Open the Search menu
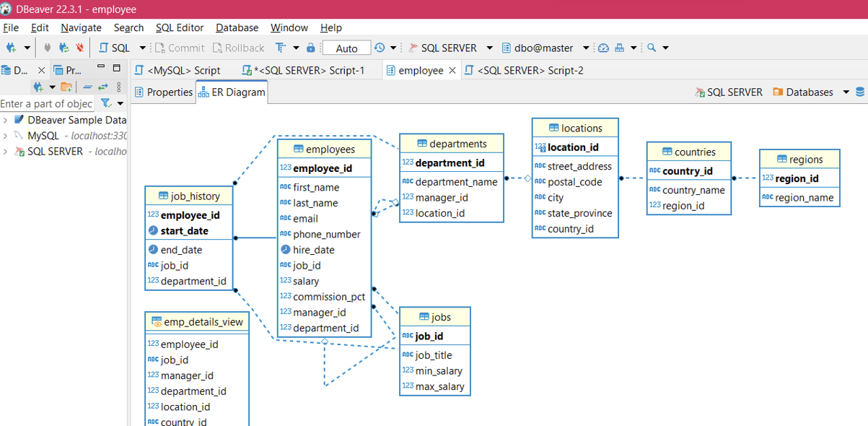This screenshot has width=868, height=426. click(128, 27)
